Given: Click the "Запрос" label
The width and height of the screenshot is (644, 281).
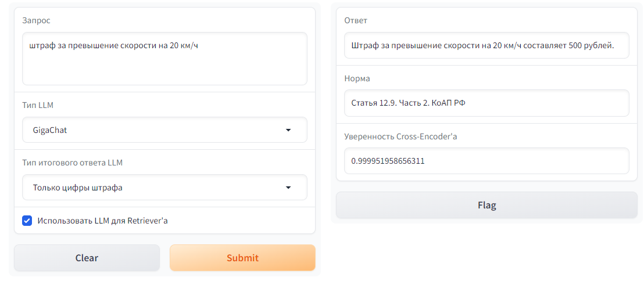Looking at the screenshot, I should [x=36, y=20].
